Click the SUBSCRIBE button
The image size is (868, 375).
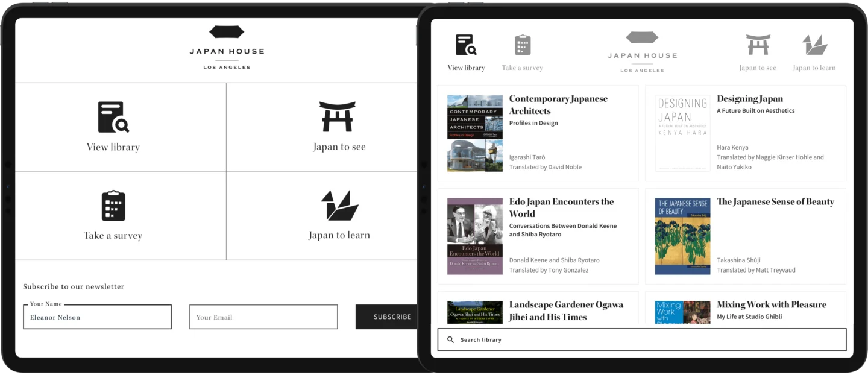click(386, 317)
